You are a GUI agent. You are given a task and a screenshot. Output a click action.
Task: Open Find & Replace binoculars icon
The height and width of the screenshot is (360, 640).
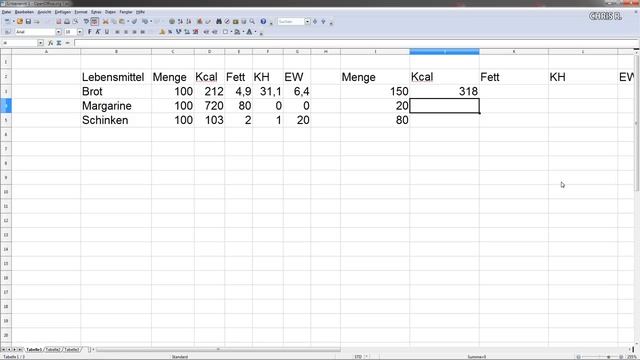point(219,21)
